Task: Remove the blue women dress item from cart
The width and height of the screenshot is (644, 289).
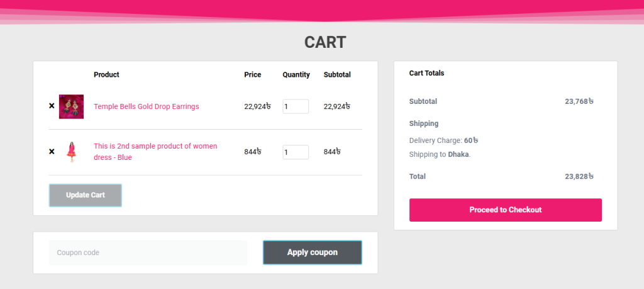Action: pos(52,152)
